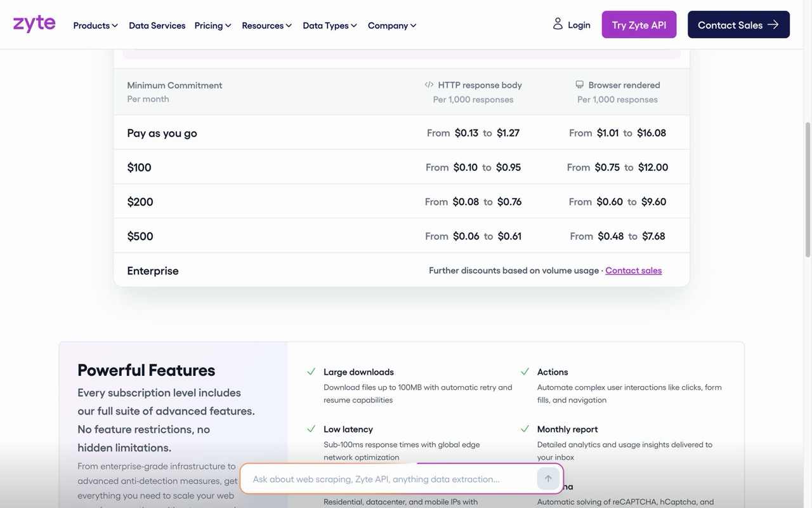The height and width of the screenshot is (508, 812).
Task: Click the Minimum Commitment column header
Action: (174, 85)
